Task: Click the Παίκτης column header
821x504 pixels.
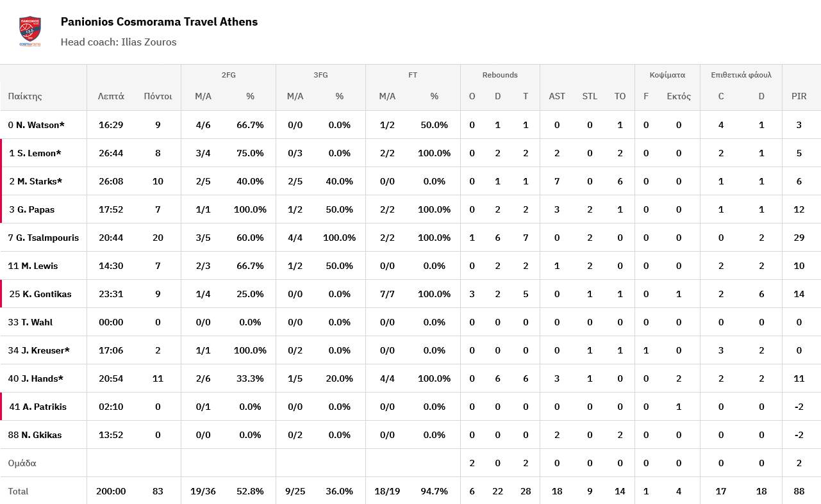Action: 25,96
